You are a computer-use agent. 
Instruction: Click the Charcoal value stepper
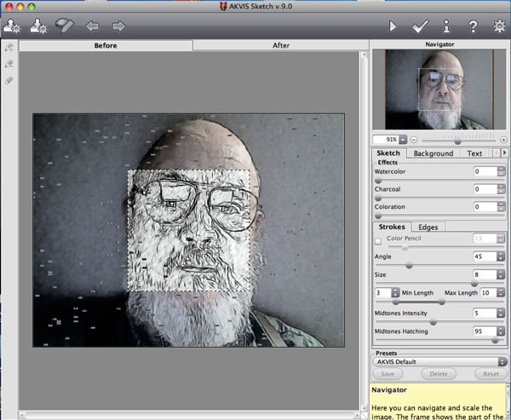click(x=501, y=189)
